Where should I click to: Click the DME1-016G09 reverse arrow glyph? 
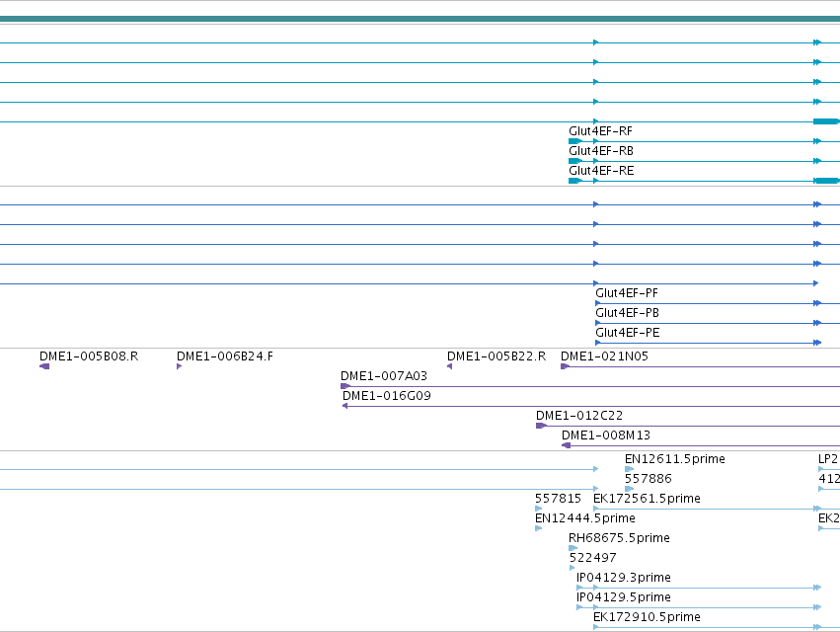pos(345,406)
